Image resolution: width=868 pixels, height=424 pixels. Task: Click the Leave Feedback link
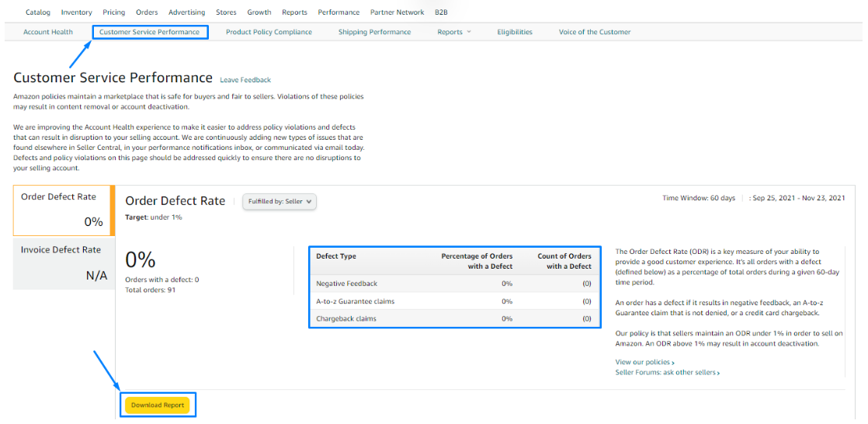click(245, 80)
